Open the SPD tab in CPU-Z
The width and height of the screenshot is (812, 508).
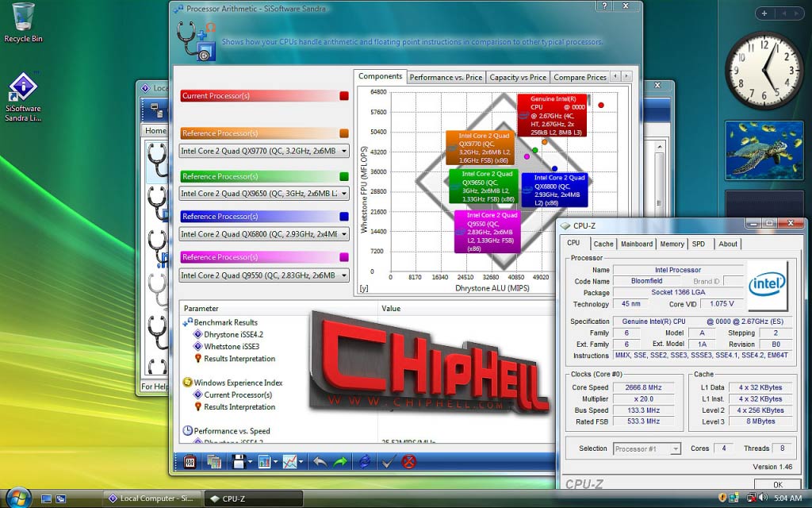[699, 244]
